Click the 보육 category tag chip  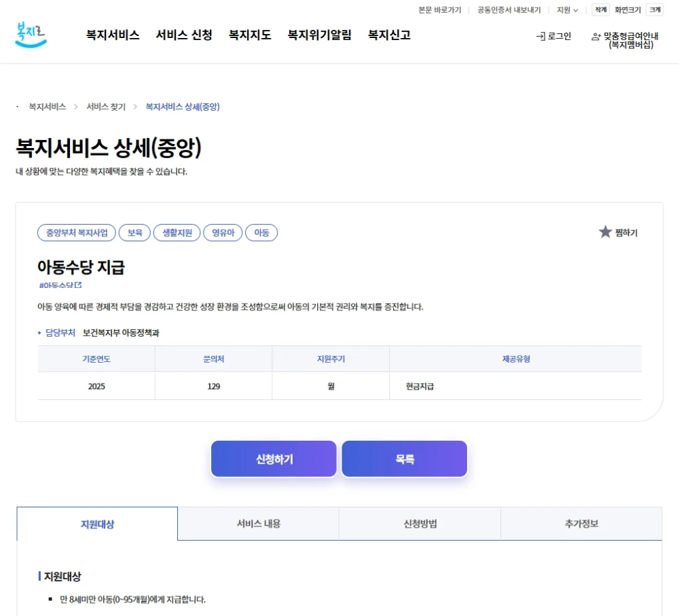[x=134, y=232]
